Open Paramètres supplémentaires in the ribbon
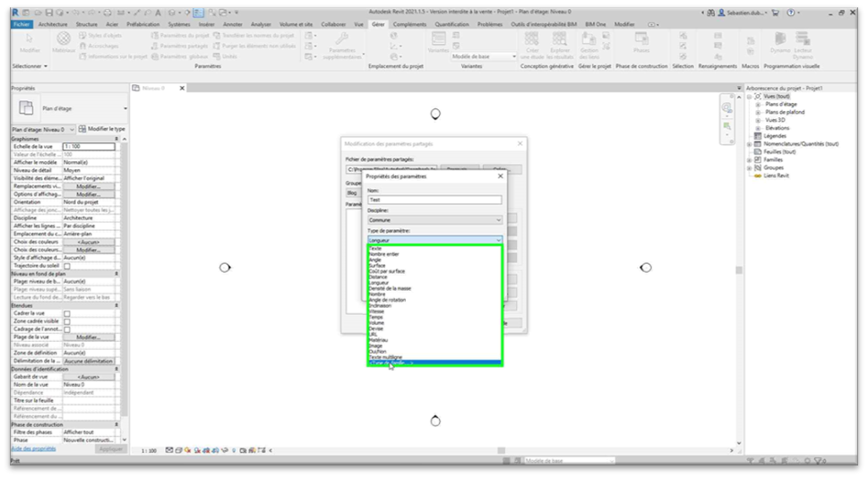868x478 pixels. click(x=343, y=45)
